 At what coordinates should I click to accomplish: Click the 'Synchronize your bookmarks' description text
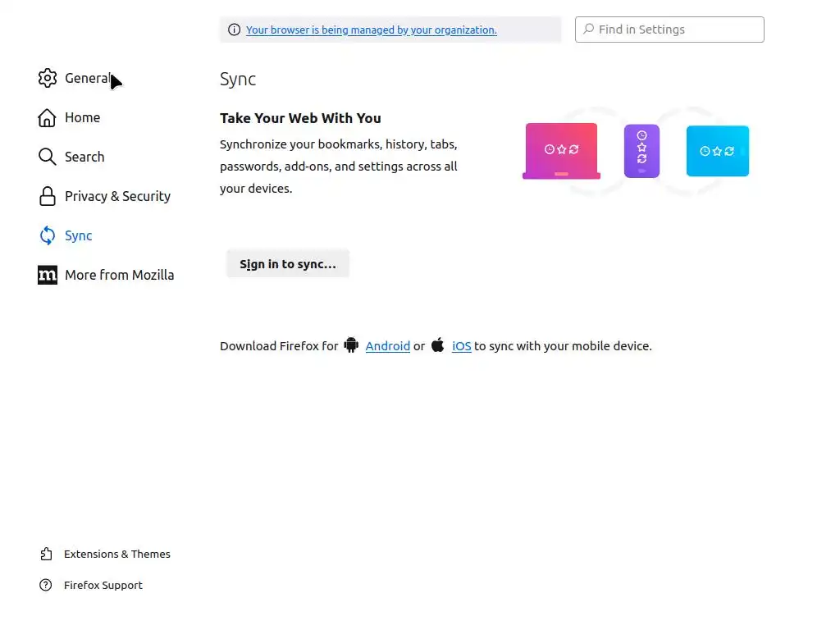(x=339, y=167)
